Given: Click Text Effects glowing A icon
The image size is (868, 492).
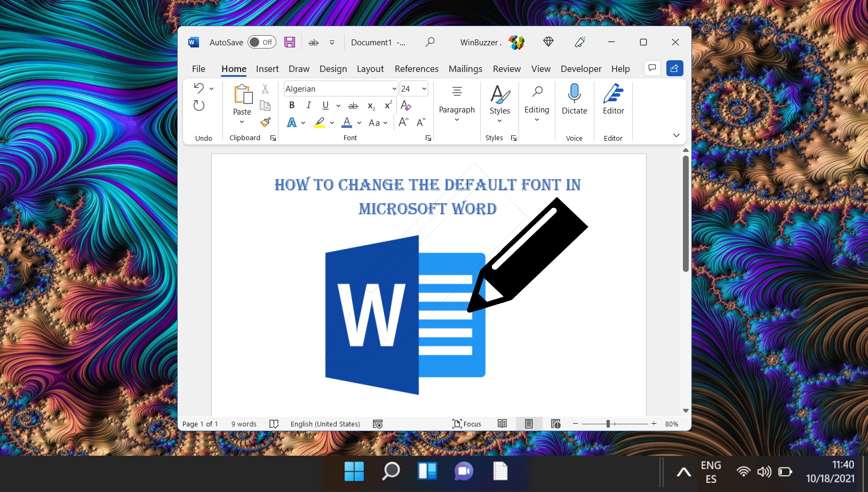Looking at the screenshot, I should tap(292, 123).
